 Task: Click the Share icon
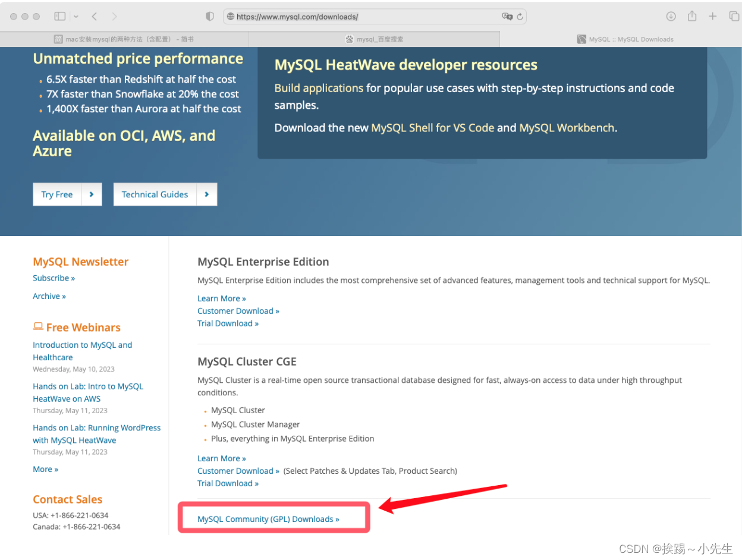click(691, 16)
